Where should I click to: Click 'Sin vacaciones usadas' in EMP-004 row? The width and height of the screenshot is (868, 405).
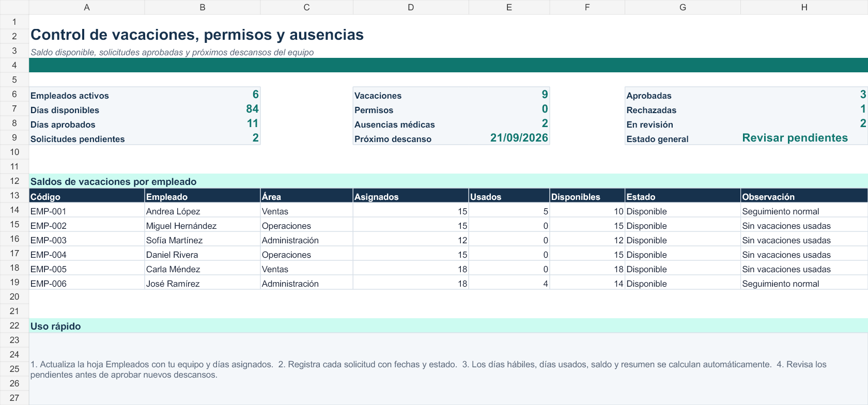[786, 255]
